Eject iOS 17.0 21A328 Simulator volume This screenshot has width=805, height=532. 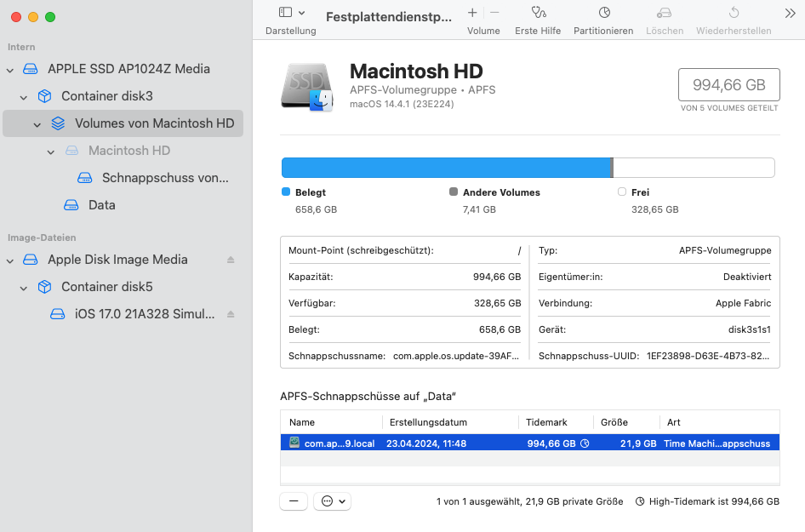point(231,314)
